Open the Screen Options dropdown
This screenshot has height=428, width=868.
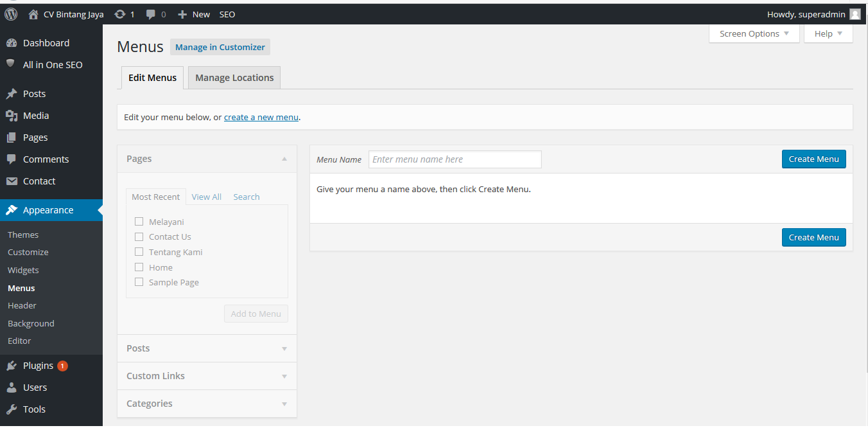point(754,33)
